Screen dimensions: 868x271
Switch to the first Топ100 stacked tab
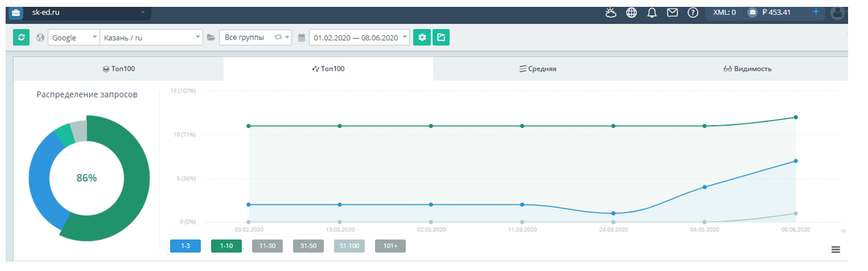[x=119, y=69]
